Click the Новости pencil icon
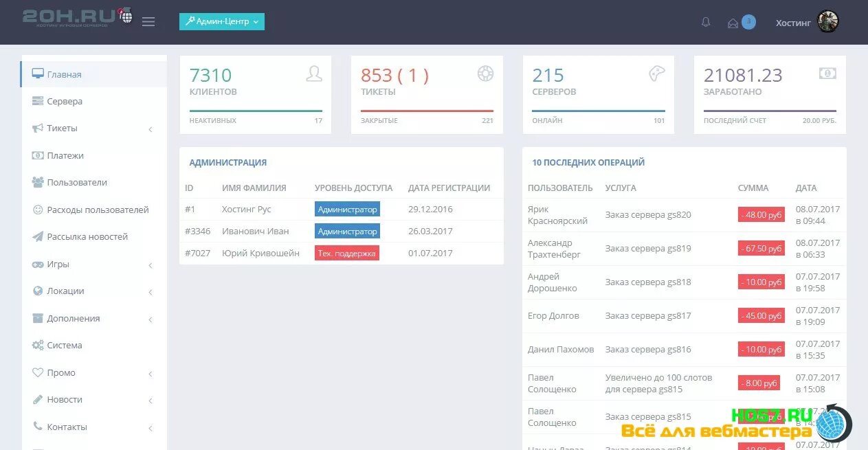This screenshot has height=450, width=868. click(38, 399)
